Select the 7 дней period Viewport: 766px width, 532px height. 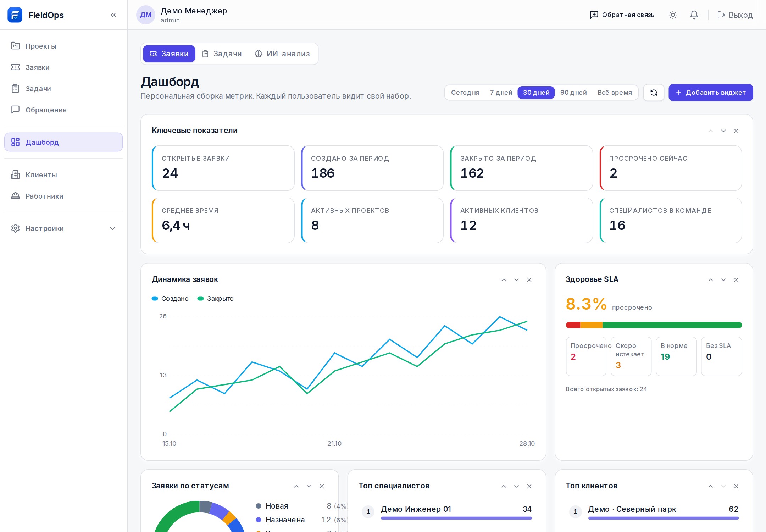point(501,93)
